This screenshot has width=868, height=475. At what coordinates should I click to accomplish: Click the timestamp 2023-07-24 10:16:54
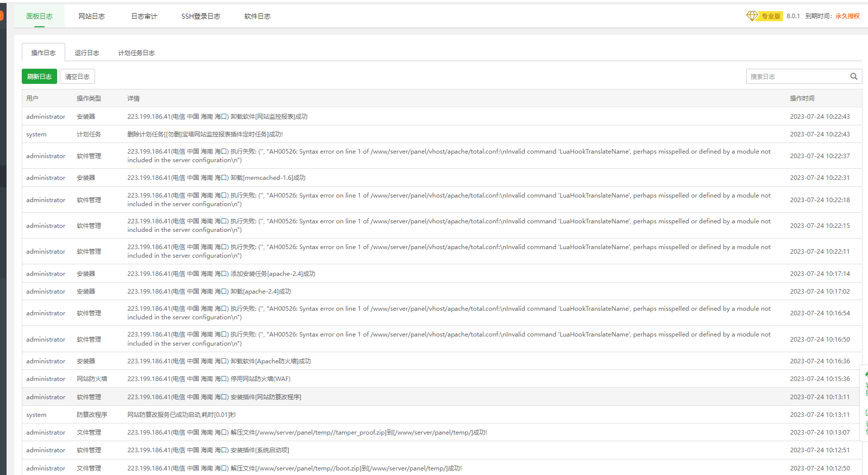click(x=820, y=313)
